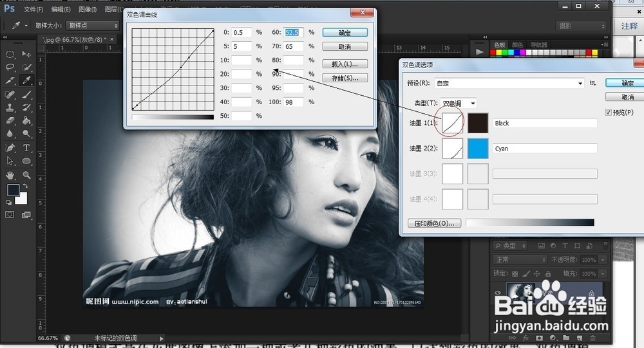Image resolution: width=644 pixels, height=348 pixels.
Task: Open the 编辑(E) menu
Action: click(61, 9)
